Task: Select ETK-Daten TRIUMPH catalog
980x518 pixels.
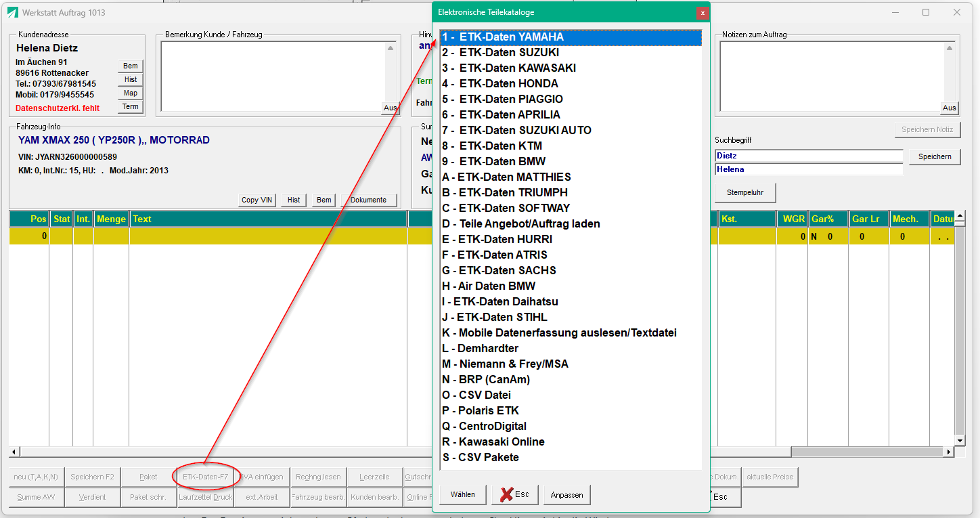Action: coord(571,193)
